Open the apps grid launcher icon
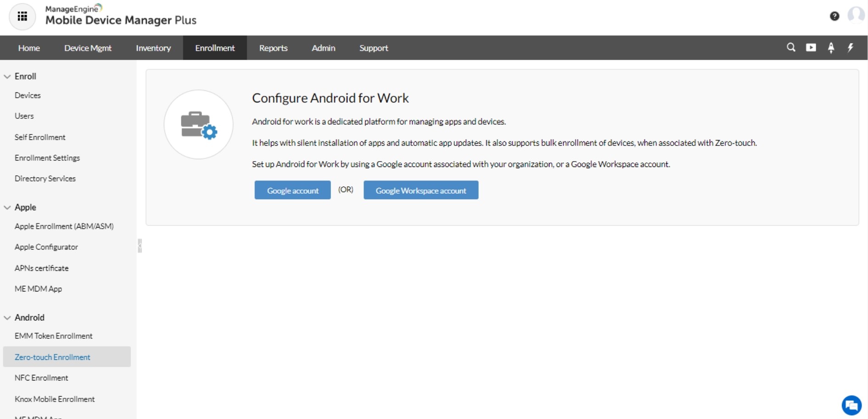 tap(22, 17)
